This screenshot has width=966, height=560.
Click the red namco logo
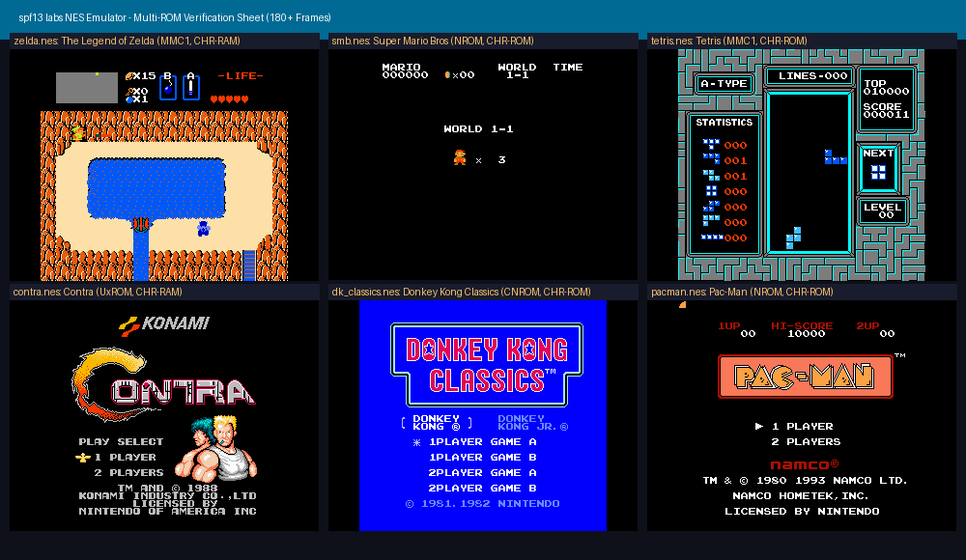805,464
